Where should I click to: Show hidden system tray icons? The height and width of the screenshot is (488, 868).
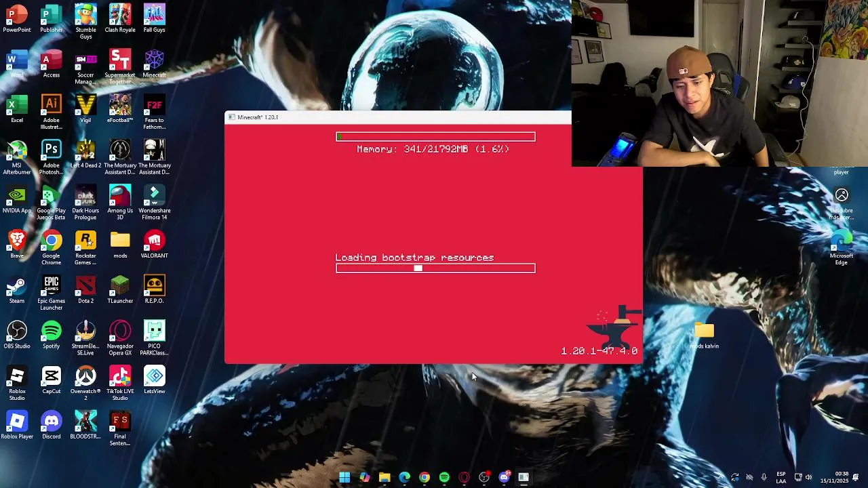tap(720, 477)
